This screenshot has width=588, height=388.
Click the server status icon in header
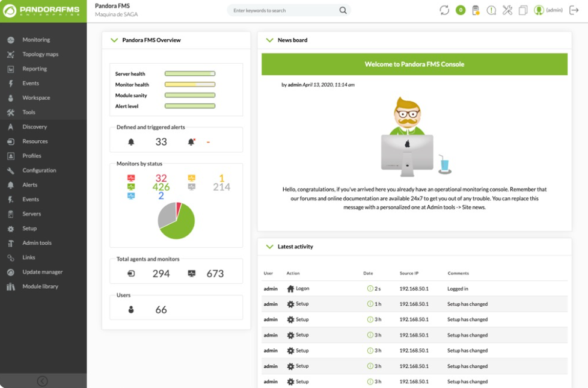(476, 10)
